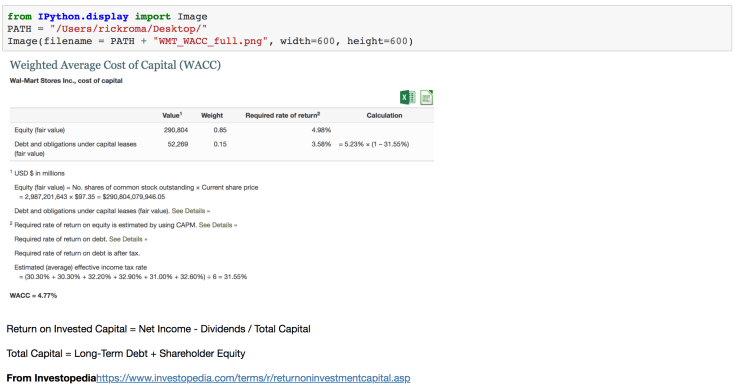Click the 'Debt and obligations under capital leases' row label
The image size is (738, 388).
coord(75,149)
